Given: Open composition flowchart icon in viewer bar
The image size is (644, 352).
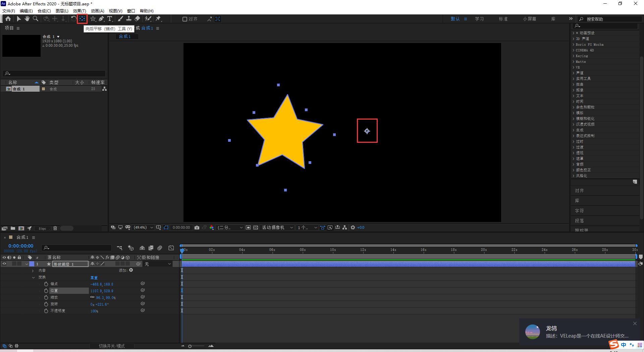Looking at the screenshot, I should click(x=345, y=227).
